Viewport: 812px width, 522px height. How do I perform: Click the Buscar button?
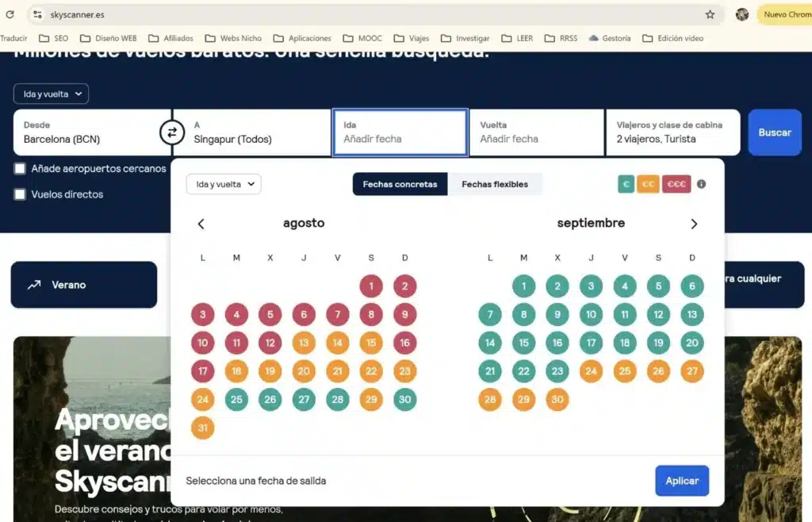click(x=775, y=132)
